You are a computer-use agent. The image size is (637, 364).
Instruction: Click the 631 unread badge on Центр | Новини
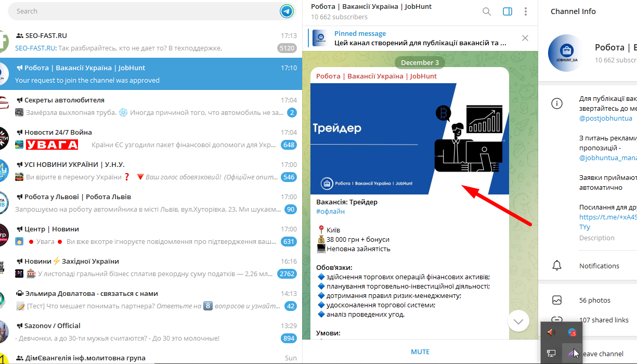coord(289,242)
